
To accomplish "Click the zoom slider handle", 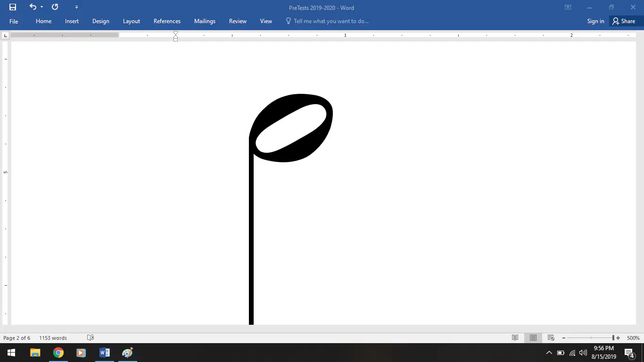I will [x=613, y=338].
